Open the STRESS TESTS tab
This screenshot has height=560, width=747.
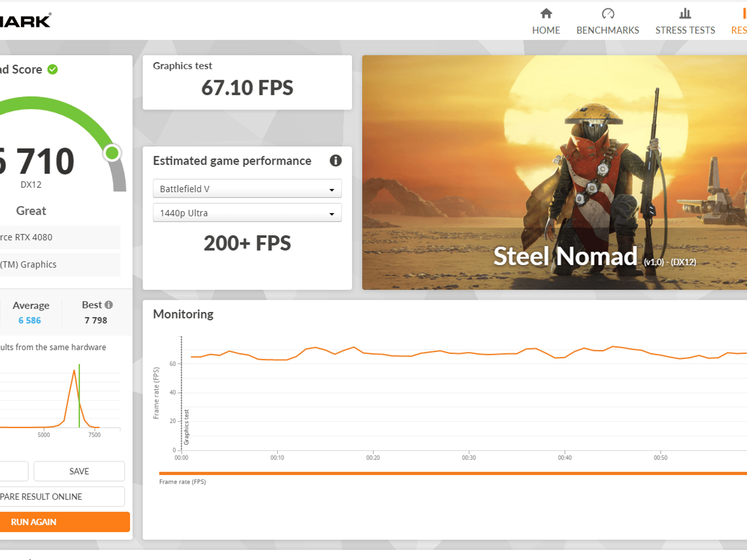click(x=685, y=22)
